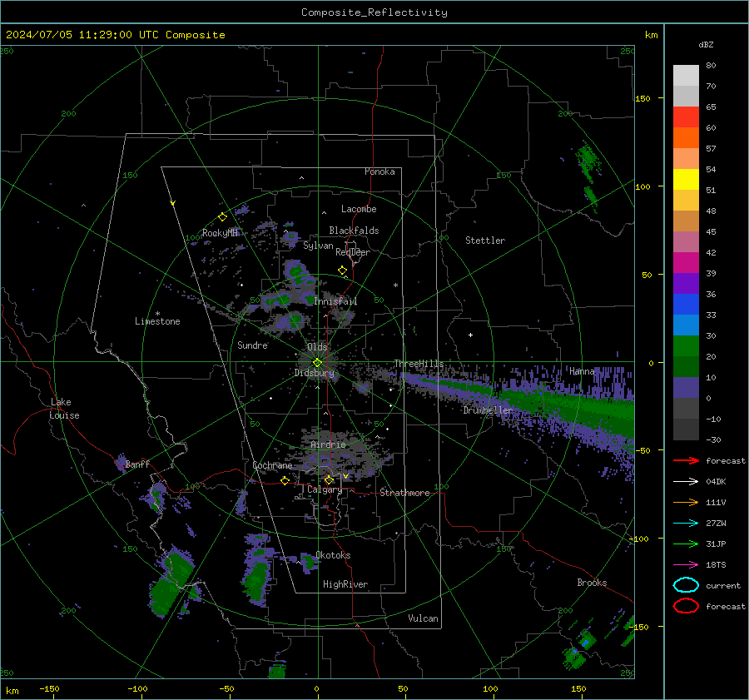Click the Vulcan label

tap(424, 618)
